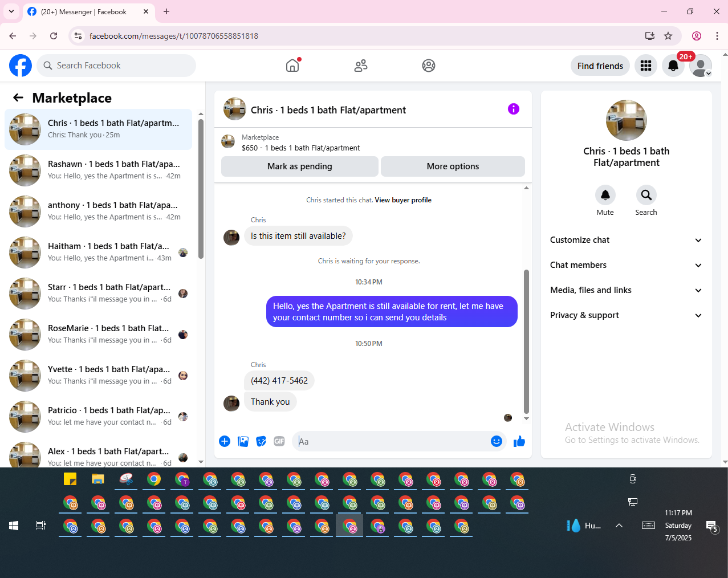The image size is (728, 578).
Task: Open the Notifications bell
Action: pyautogui.click(x=673, y=66)
